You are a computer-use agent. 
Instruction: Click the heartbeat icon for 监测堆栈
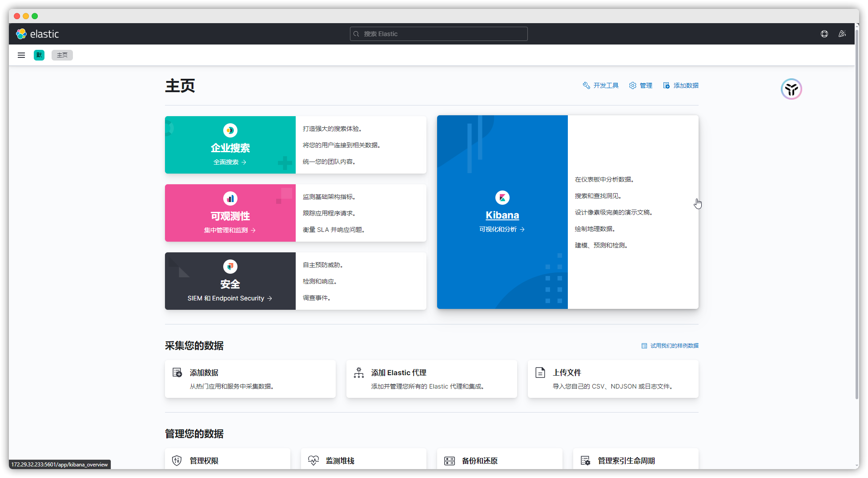[x=313, y=461]
